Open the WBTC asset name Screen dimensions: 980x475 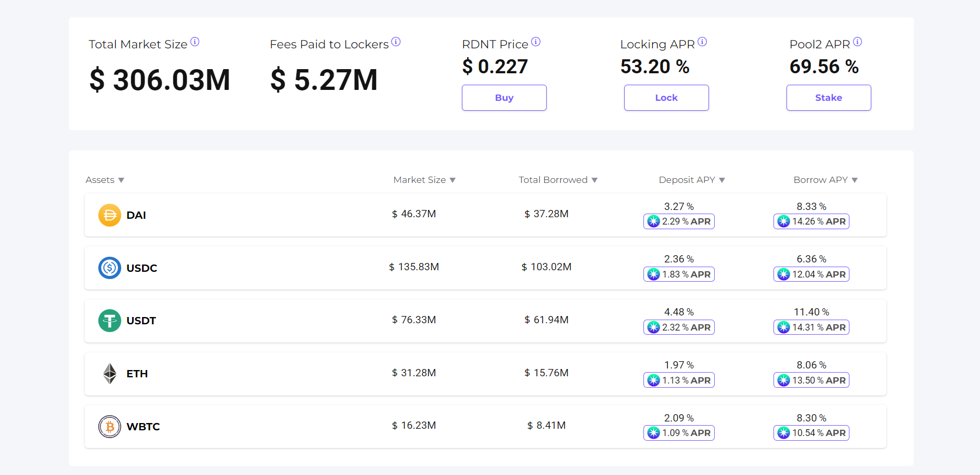(143, 427)
